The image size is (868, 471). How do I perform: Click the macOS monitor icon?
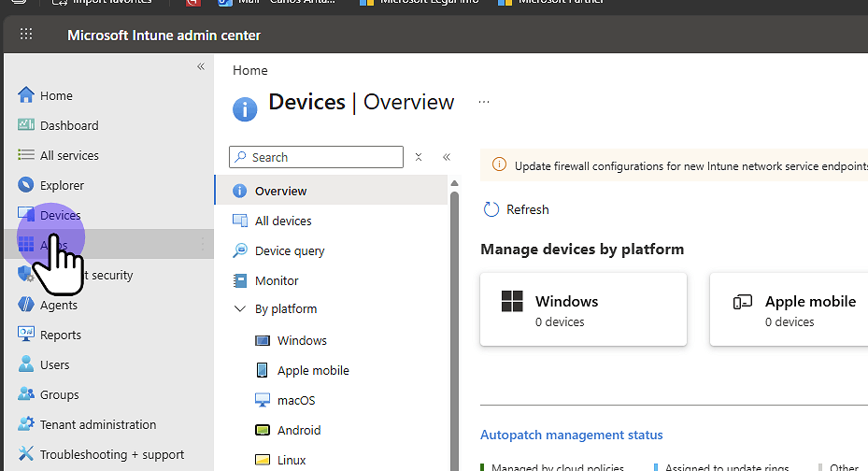point(263,400)
